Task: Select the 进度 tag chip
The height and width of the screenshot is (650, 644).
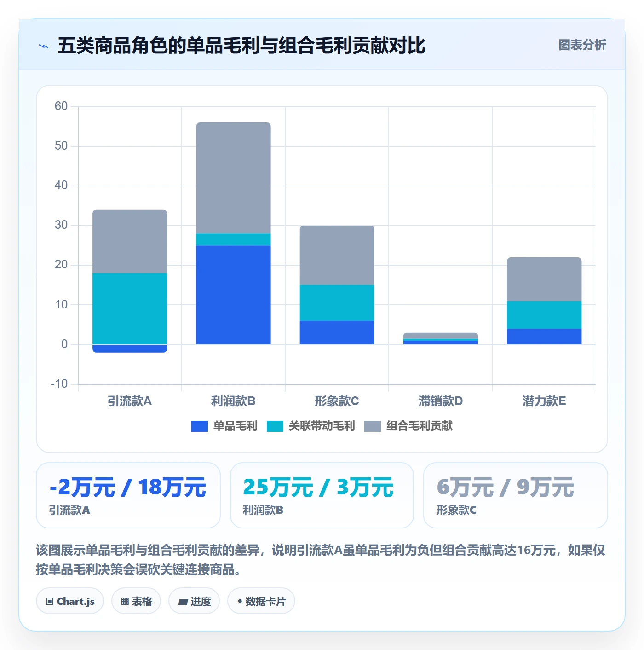Action: 194,601
